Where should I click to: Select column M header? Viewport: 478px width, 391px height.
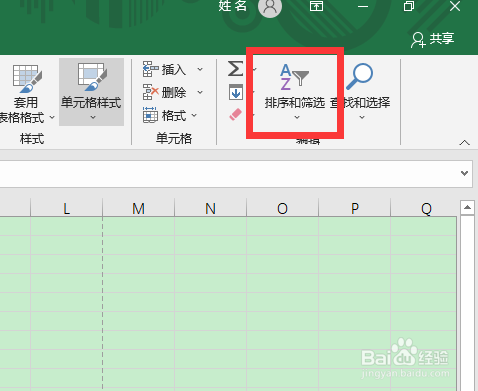pos(138,208)
